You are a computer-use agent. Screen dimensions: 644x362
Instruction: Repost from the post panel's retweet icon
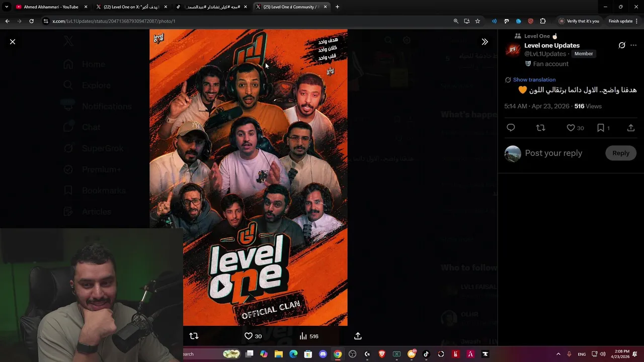[541, 128]
